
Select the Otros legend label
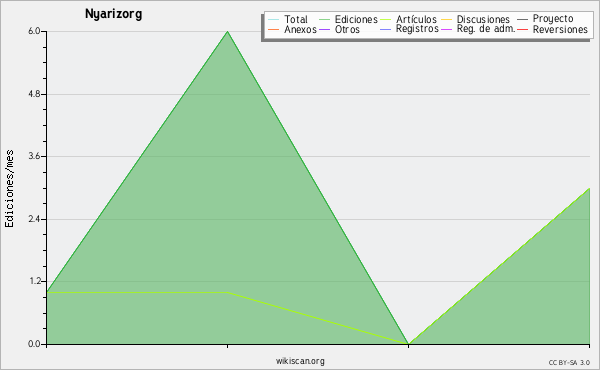347,29
